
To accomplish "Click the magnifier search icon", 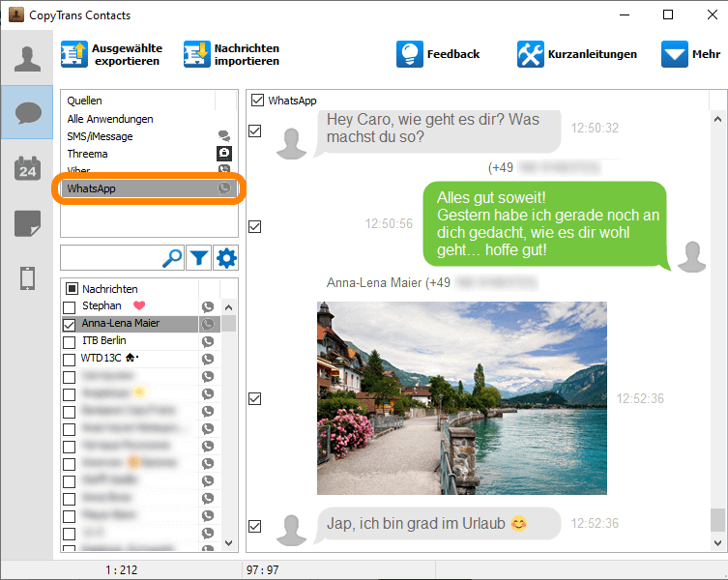I will (172, 258).
